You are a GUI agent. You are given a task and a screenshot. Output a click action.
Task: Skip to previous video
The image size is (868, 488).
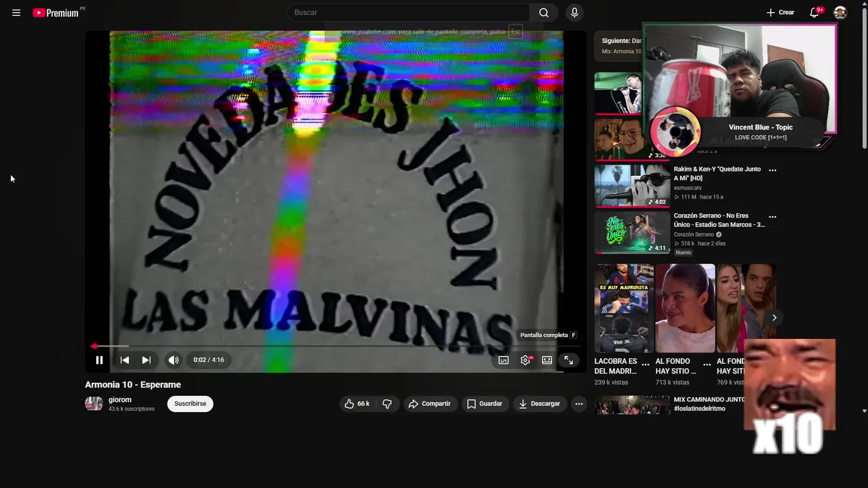coord(125,360)
